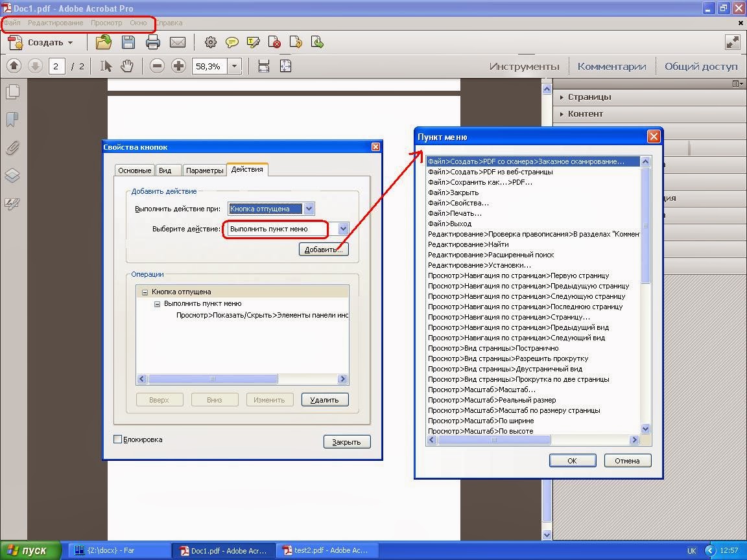Open the Окно menu
Image resolution: width=747 pixels, height=560 pixels.
tap(139, 23)
